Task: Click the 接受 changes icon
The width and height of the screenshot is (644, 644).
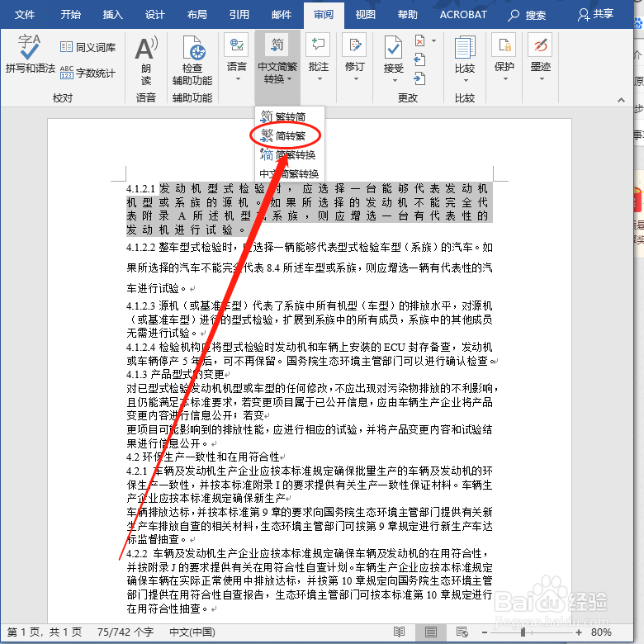Action: 394,47
